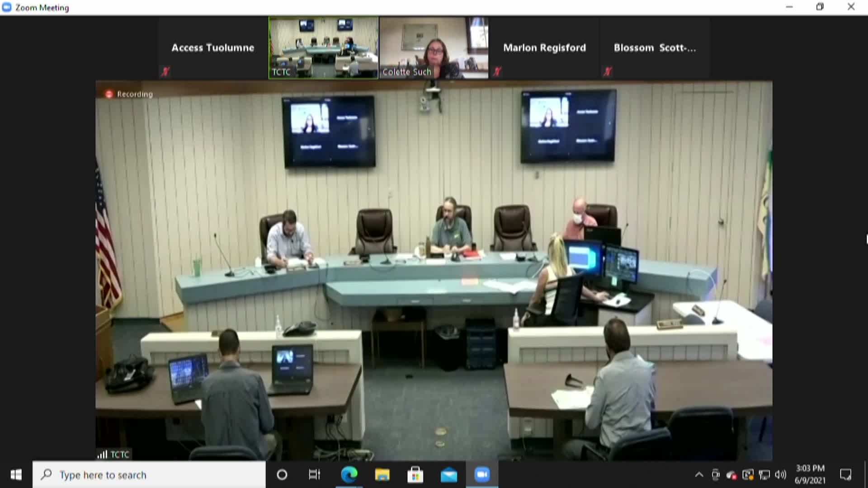
Task: Open the volume slider from the system tray
Action: 780,475
